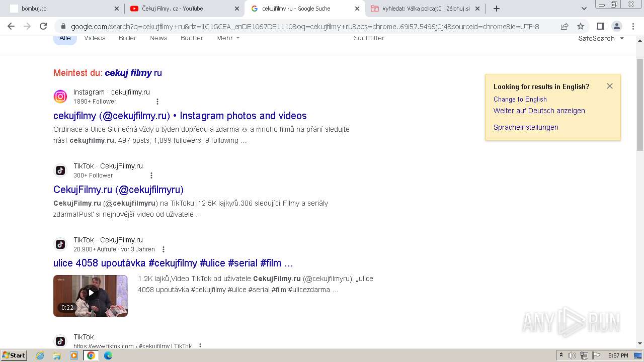
Task: Select the Bücher search filter
Action: [x=192, y=38]
